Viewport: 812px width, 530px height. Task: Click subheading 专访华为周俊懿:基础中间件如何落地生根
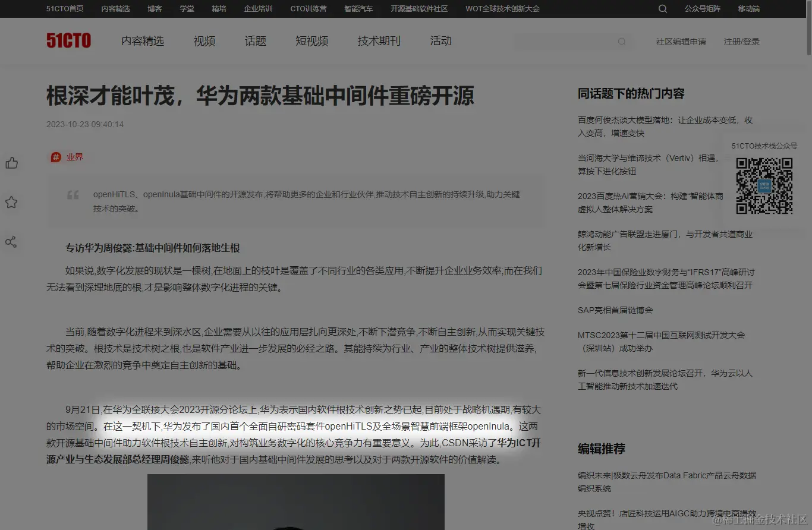(153, 248)
